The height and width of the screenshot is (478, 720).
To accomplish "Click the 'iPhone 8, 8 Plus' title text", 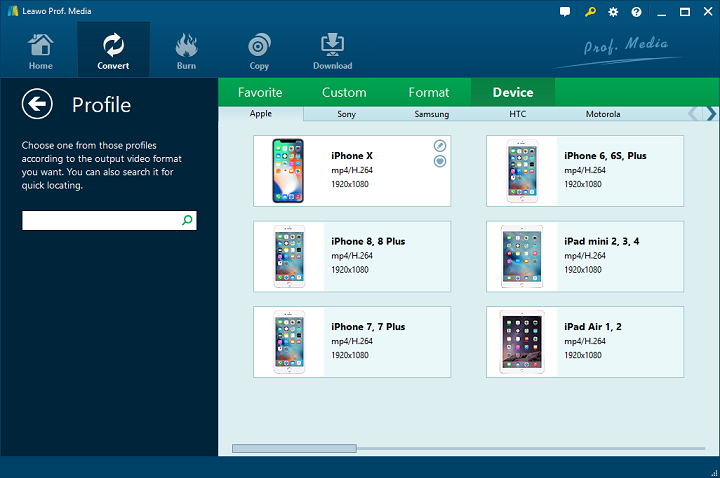I will tap(368, 241).
